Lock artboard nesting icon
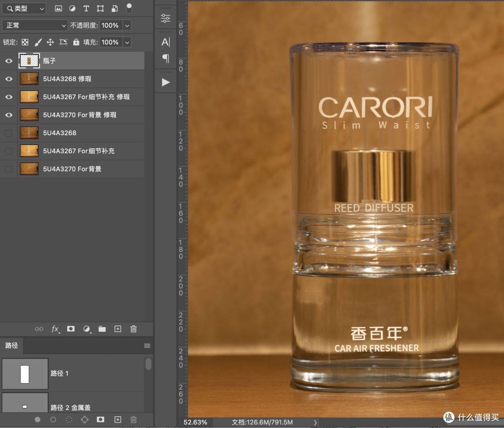The image size is (504, 428). pos(63,42)
